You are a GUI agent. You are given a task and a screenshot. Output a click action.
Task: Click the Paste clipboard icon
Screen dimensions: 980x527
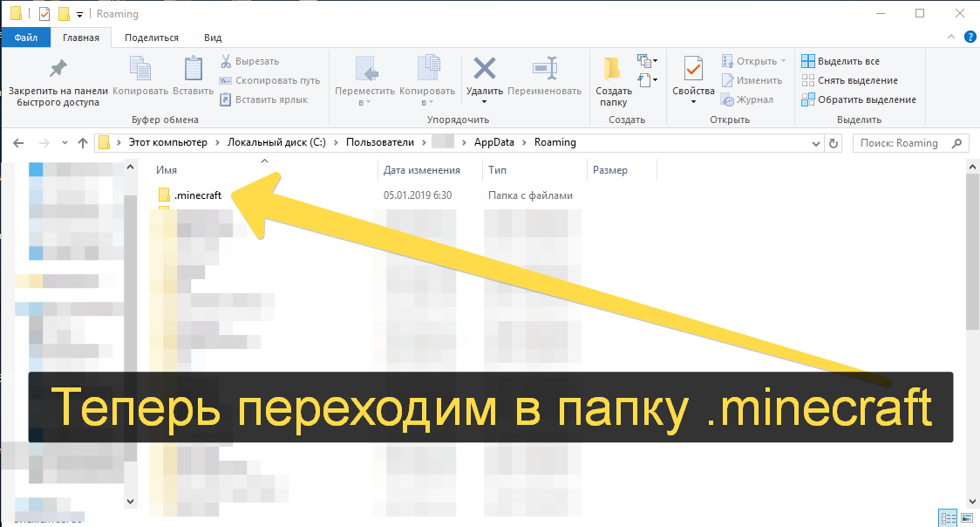click(193, 69)
